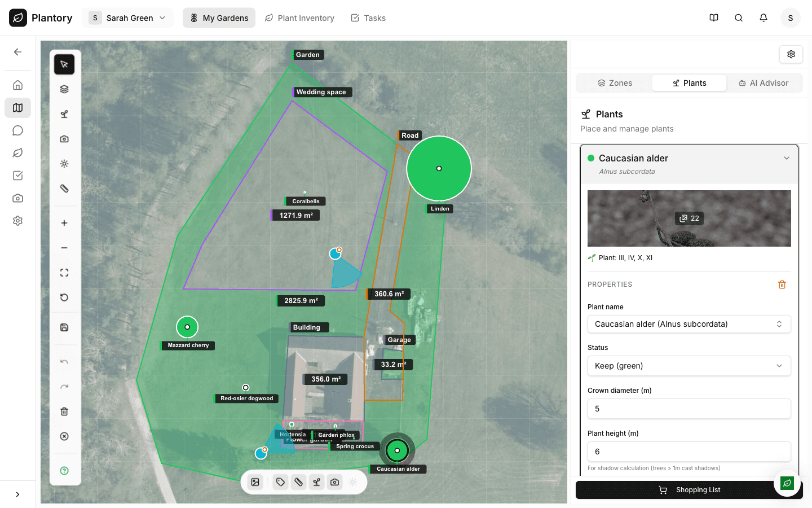Open the Status dropdown showing Keep (green)
This screenshot has height=508, width=812.
coord(689,366)
